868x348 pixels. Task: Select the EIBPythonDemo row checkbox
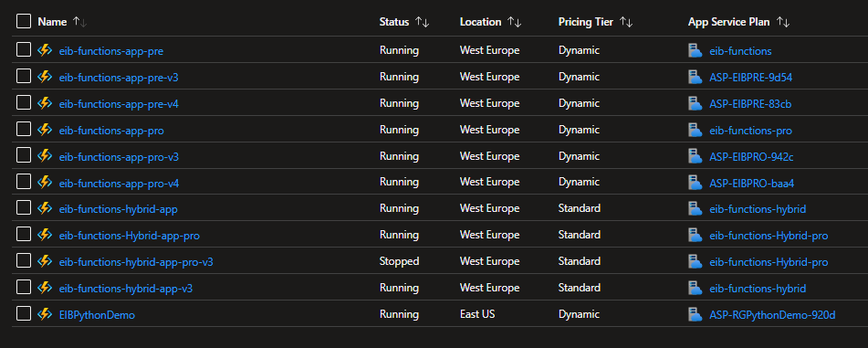[23, 313]
